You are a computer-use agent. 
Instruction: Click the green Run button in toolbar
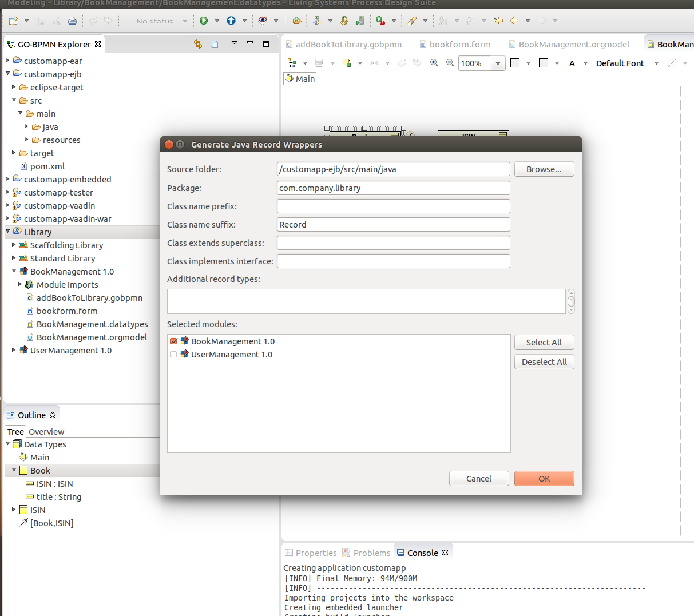click(x=204, y=21)
